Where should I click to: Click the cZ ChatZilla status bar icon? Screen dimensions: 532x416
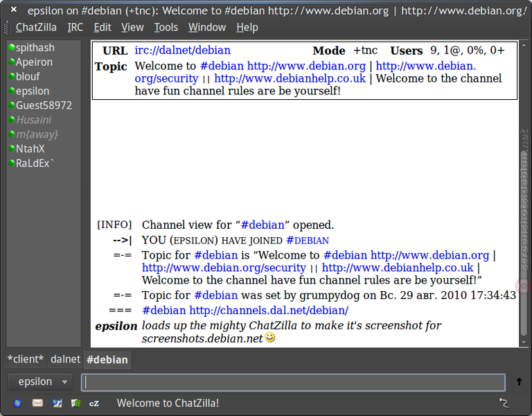(x=94, y=404)
